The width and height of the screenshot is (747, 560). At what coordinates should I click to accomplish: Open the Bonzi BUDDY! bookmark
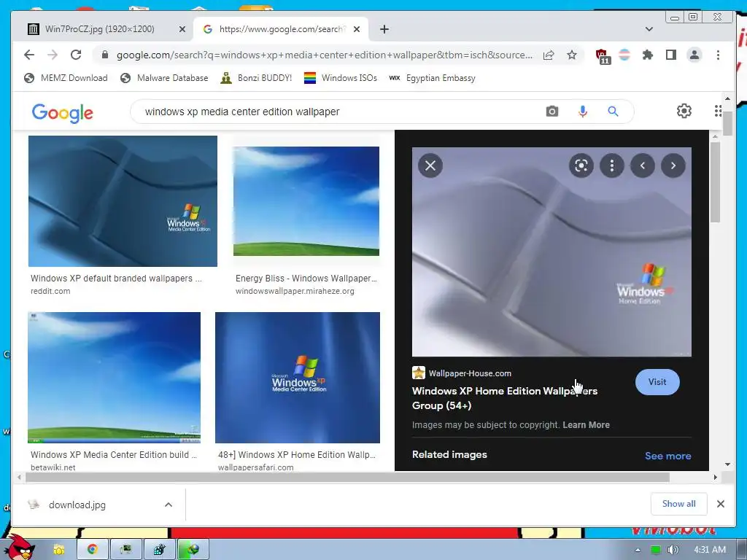tap(256, 77)
